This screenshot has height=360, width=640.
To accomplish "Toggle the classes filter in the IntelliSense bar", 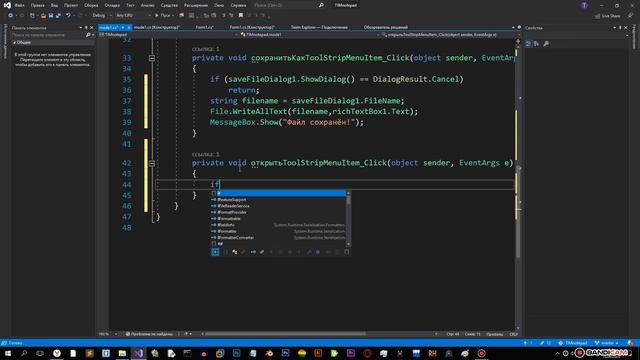I will pos(235,252).
